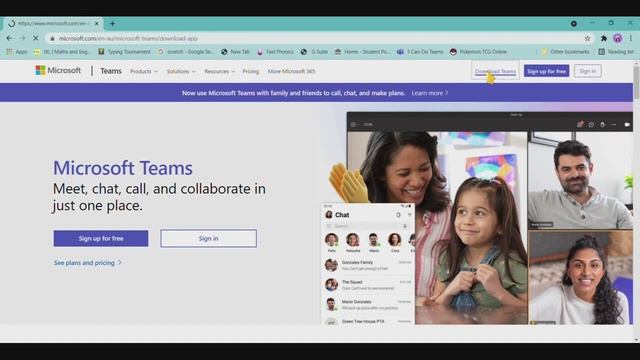Open Pokemon TCG Online bookmark

[x=478, y=52]
